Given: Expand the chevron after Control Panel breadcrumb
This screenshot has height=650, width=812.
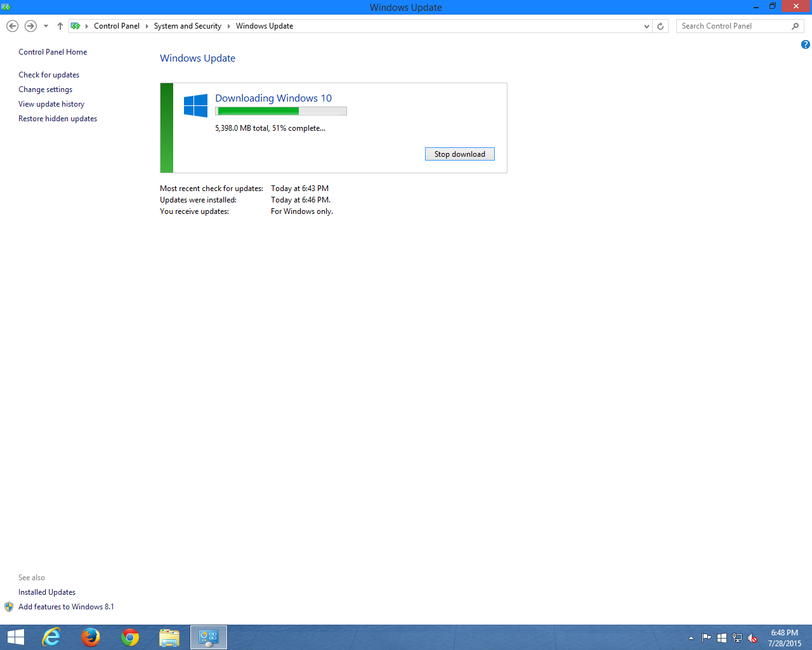Looking at the screenshot, I should [147, 26].
